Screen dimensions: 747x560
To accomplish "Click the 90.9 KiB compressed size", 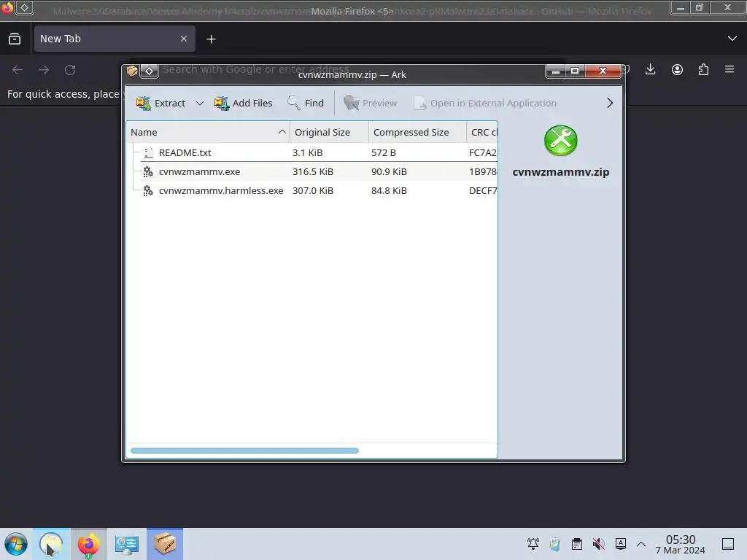I will [389, 171].
